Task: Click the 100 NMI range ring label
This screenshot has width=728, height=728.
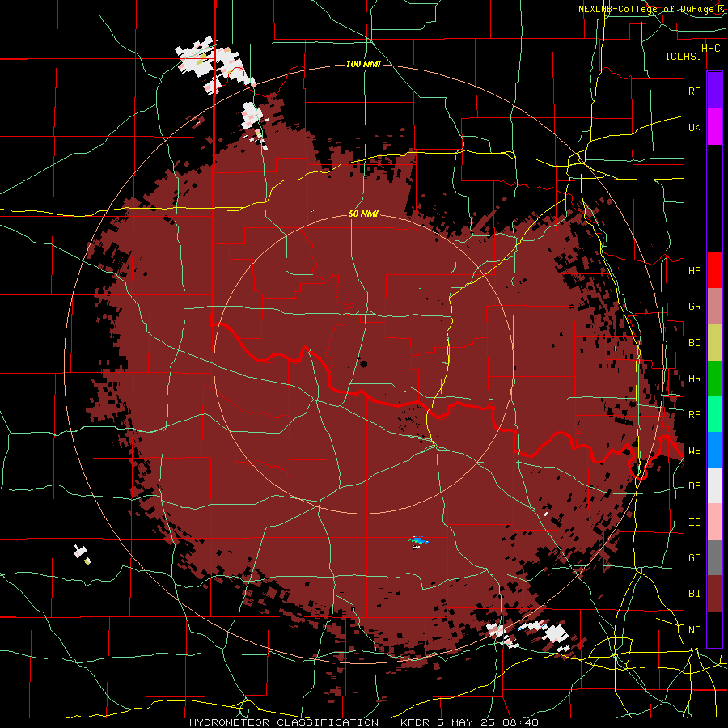Action: (x=363, y=64)
